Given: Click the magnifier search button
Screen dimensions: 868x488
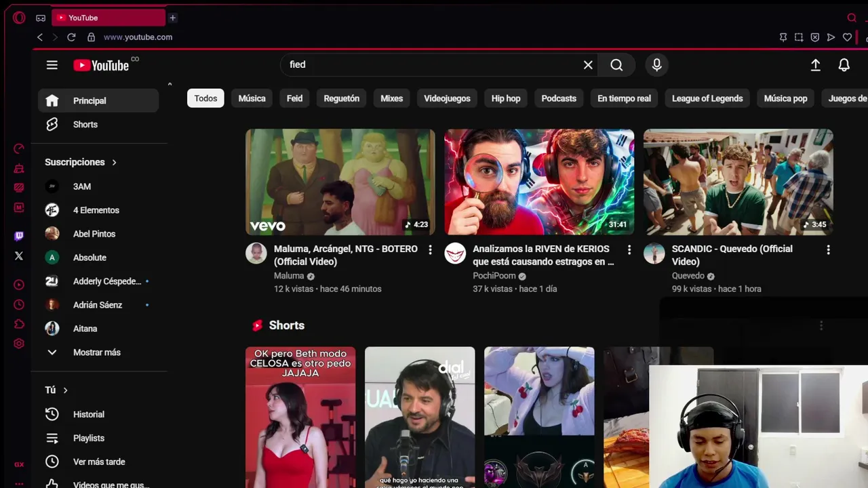Looking at the screenshot, I should pyautogui.click(x=616, y=65).
